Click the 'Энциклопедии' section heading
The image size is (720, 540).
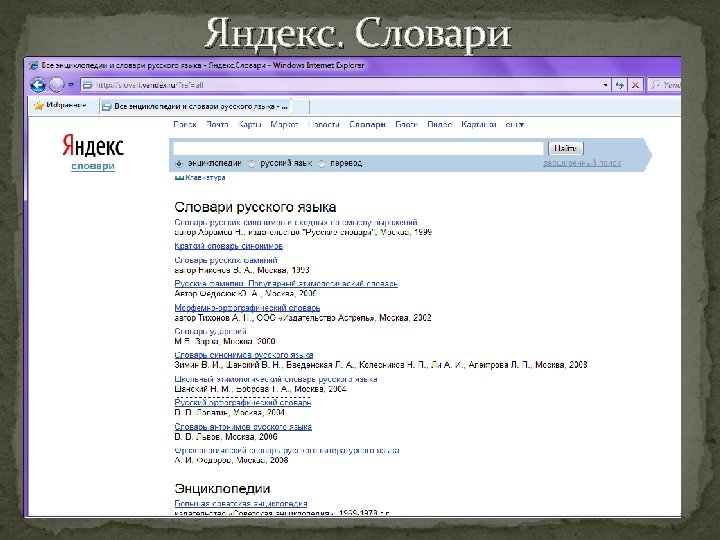pyautogui.click(x=222, y=489)
